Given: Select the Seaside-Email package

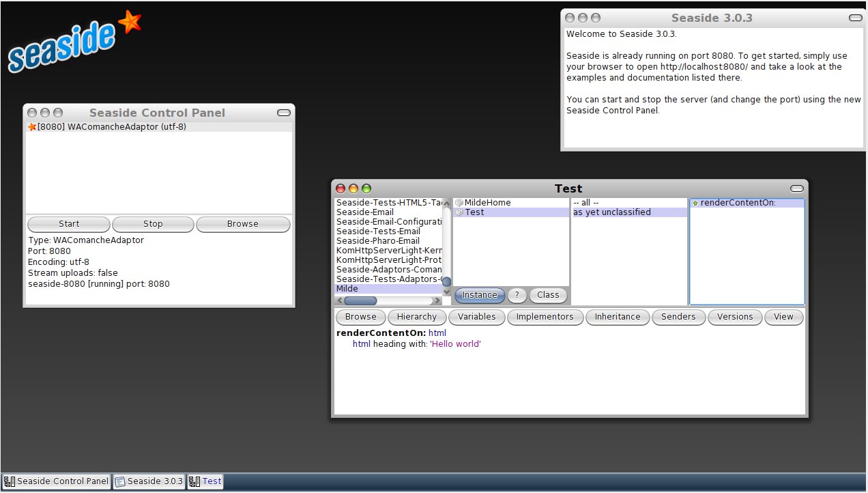Looking at the screenshot, I should point(388,212).
